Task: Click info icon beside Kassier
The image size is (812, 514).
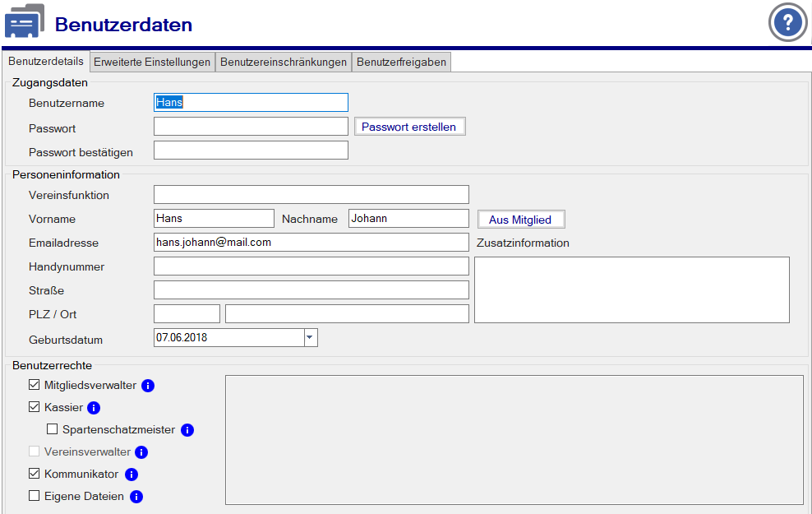Action: 94,407
